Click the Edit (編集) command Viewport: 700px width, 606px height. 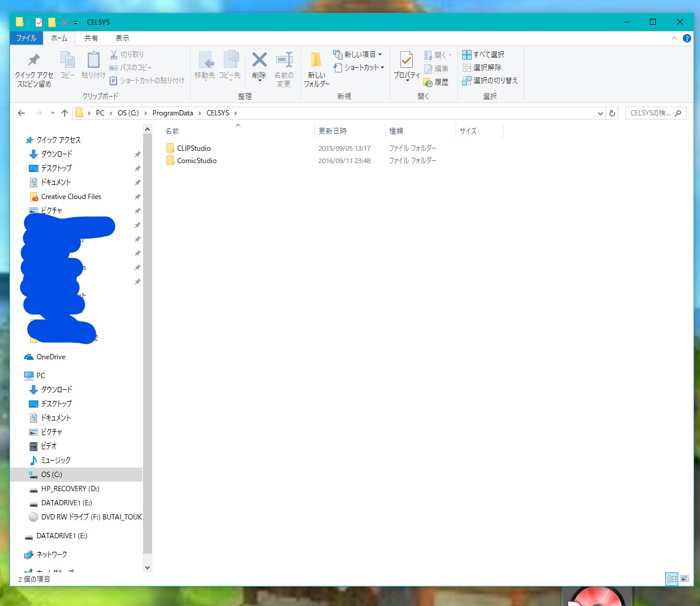pos(436,69)
